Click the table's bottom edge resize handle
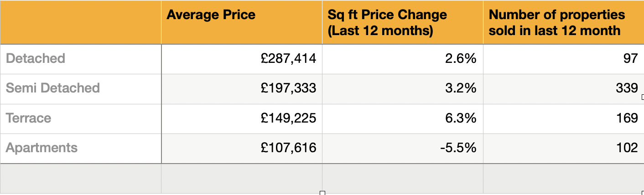The height and width of the screenshot is (195, 644). click(322, 193)
